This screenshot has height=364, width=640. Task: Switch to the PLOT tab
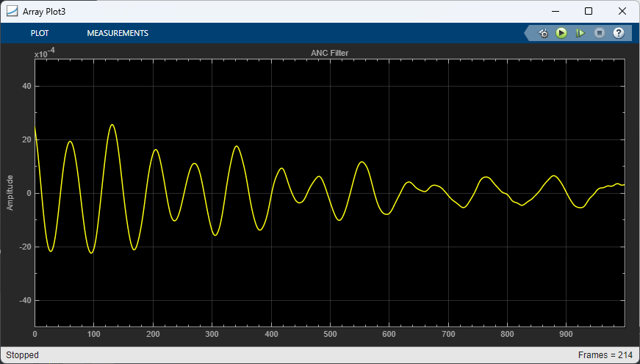coord(40,34)
